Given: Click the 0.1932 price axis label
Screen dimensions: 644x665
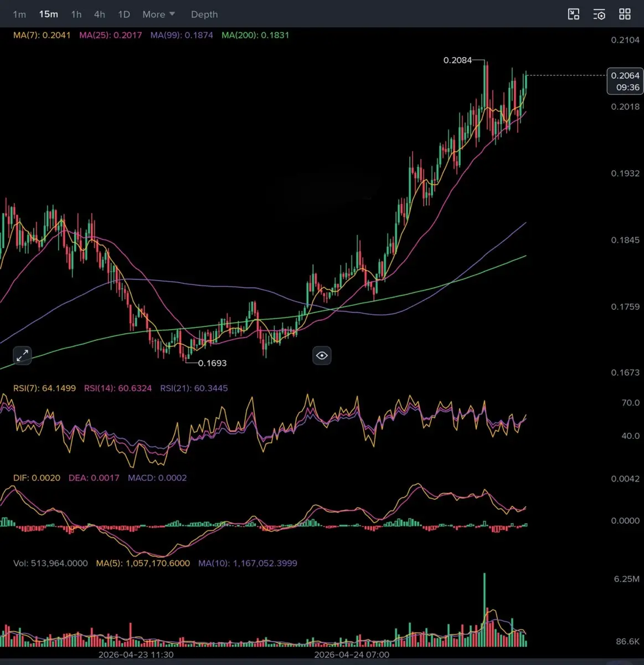Looking at the screenshot, I should (625, 173).
